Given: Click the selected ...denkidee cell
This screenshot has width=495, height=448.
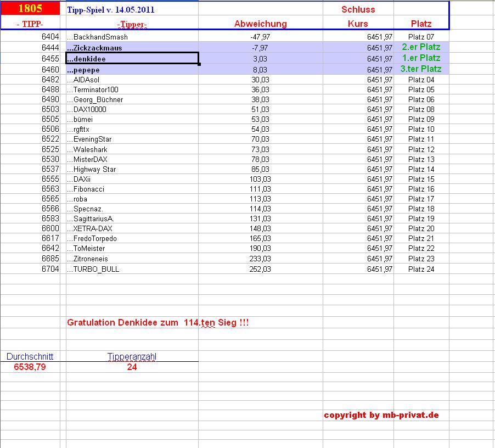Looking at the screenshot, I should coord(132,59).
